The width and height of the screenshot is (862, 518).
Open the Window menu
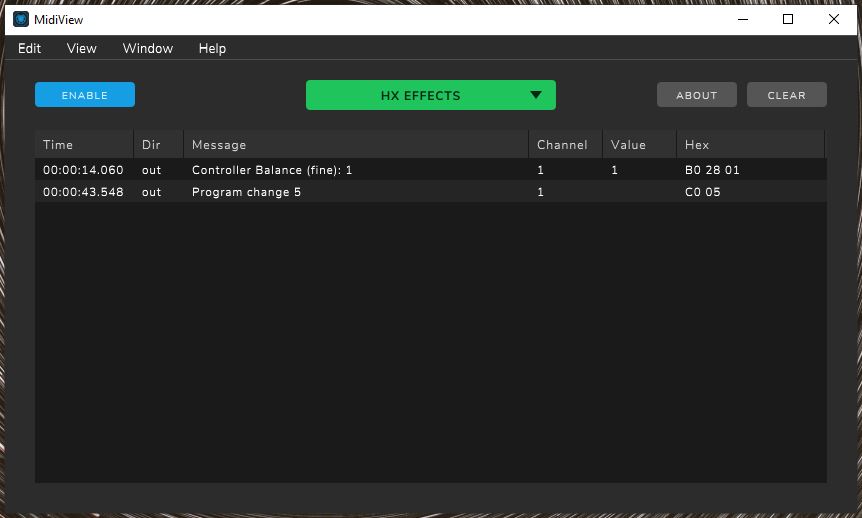(x=147, y=48)
